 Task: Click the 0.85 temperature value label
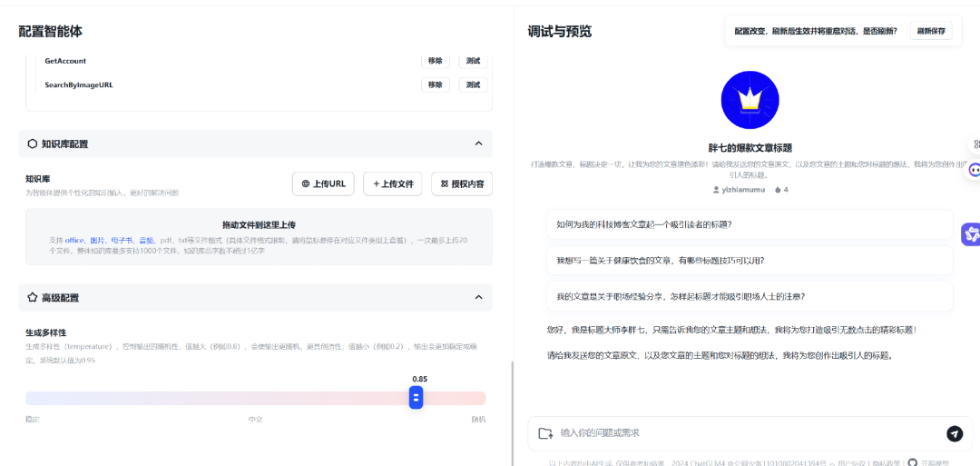coord(419,379)
